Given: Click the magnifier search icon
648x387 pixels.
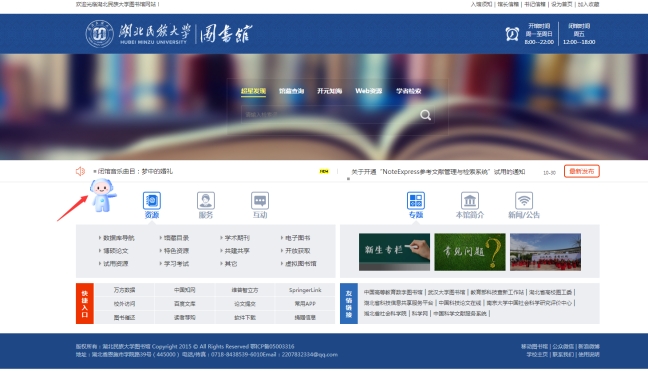Looking at the screenshot, I should [x=425, y=115].
